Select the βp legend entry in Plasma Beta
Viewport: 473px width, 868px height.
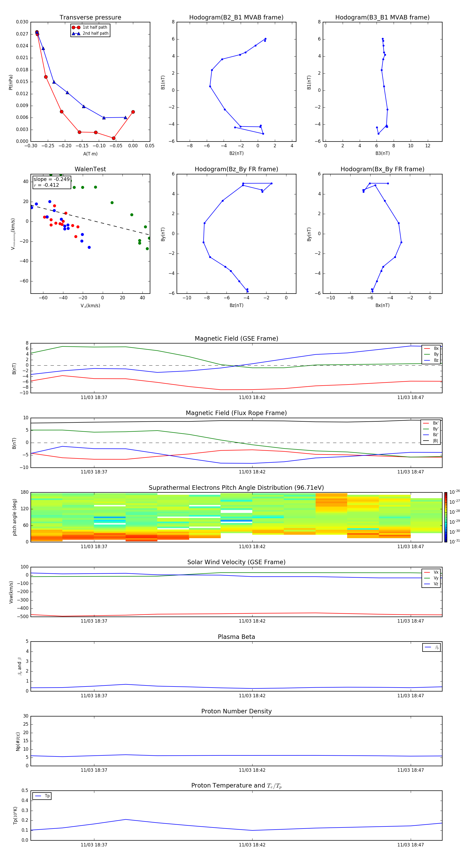pos(432,647)
